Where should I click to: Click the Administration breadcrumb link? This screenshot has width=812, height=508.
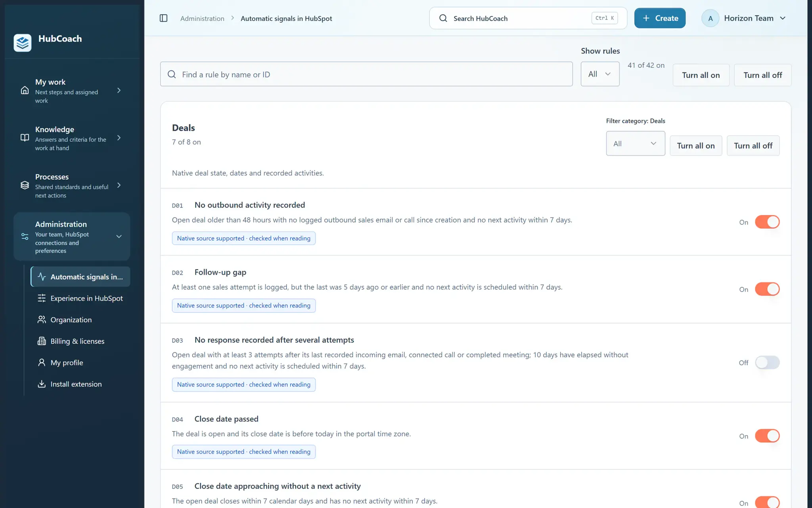coord(202,18)
